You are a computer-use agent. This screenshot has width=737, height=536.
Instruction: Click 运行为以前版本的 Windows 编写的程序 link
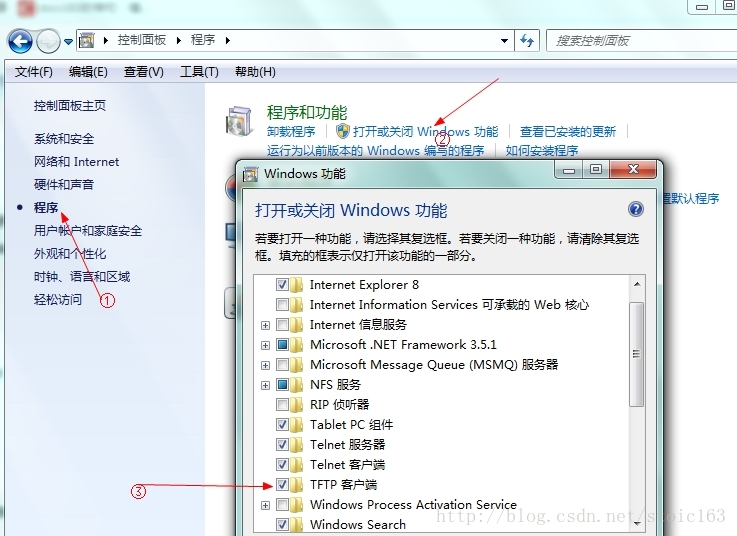click(x=376, y=150)
